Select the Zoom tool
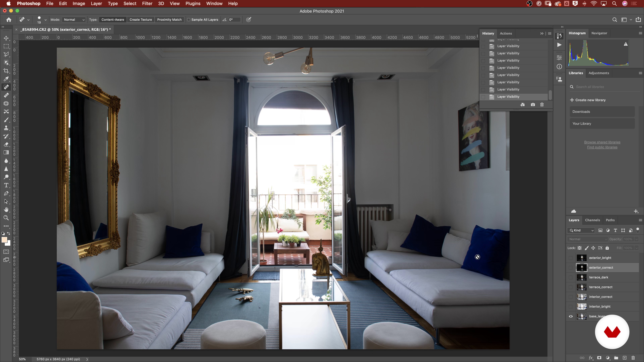This screenshot has height=362, width=644. (x=6, y=218)
